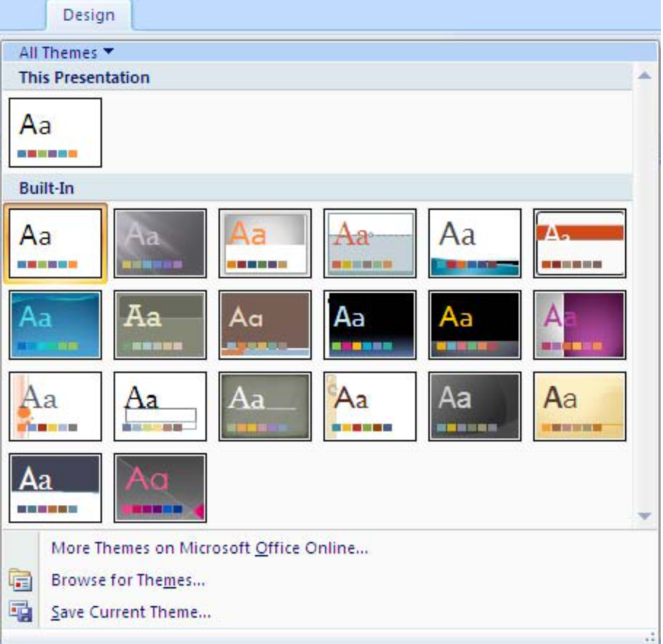Apply the highlighted white Office theme in Built-In

tap(55, 243)
